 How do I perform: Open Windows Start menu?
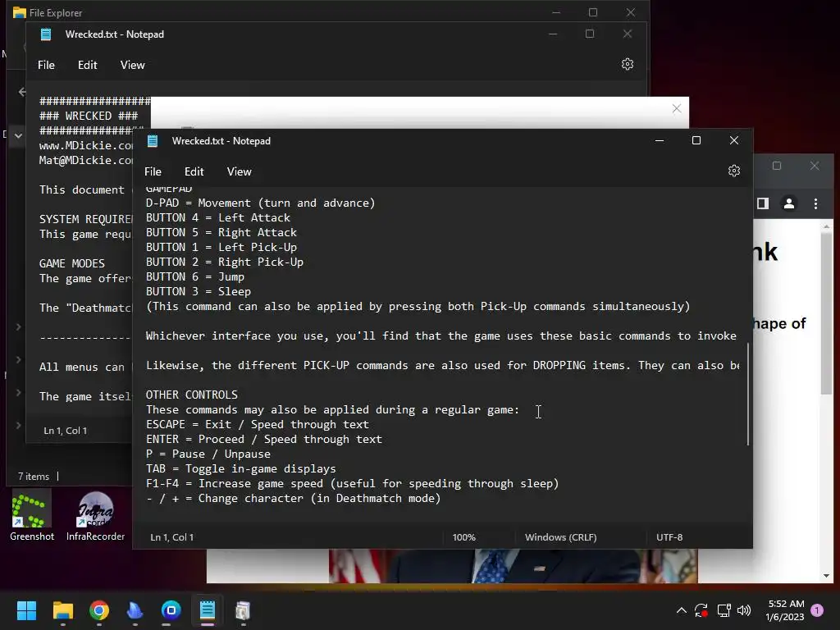[x=26, y=610]
